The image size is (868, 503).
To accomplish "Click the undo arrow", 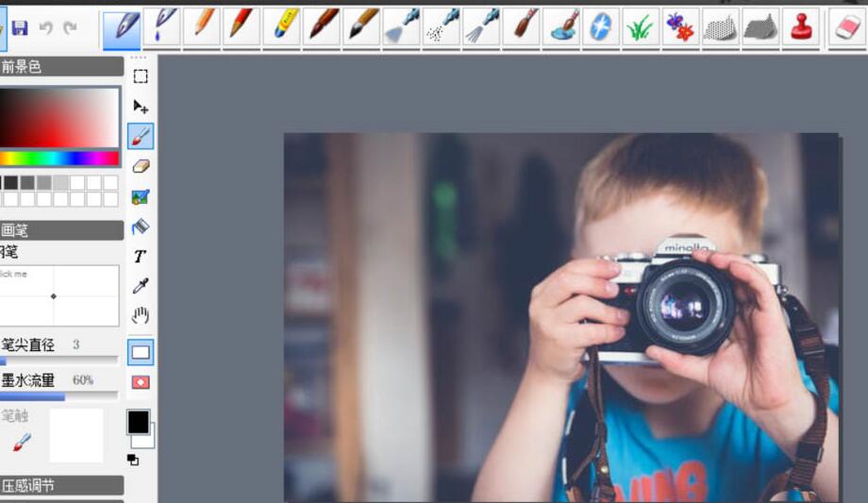I will [45, 28].
